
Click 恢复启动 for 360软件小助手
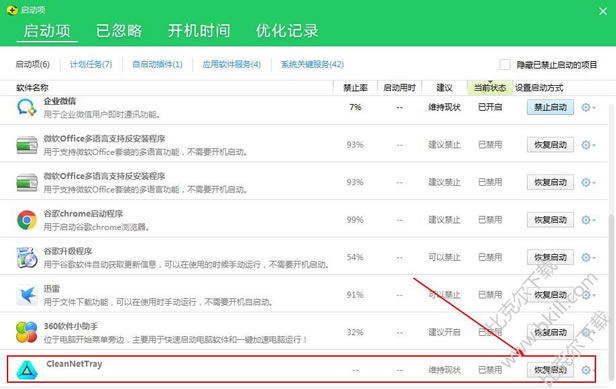coord(550,332)
